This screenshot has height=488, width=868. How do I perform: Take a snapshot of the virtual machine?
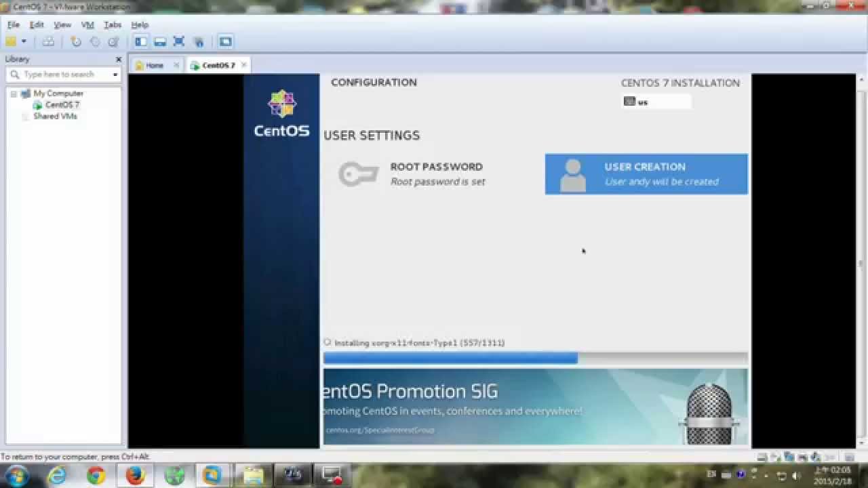76,41
